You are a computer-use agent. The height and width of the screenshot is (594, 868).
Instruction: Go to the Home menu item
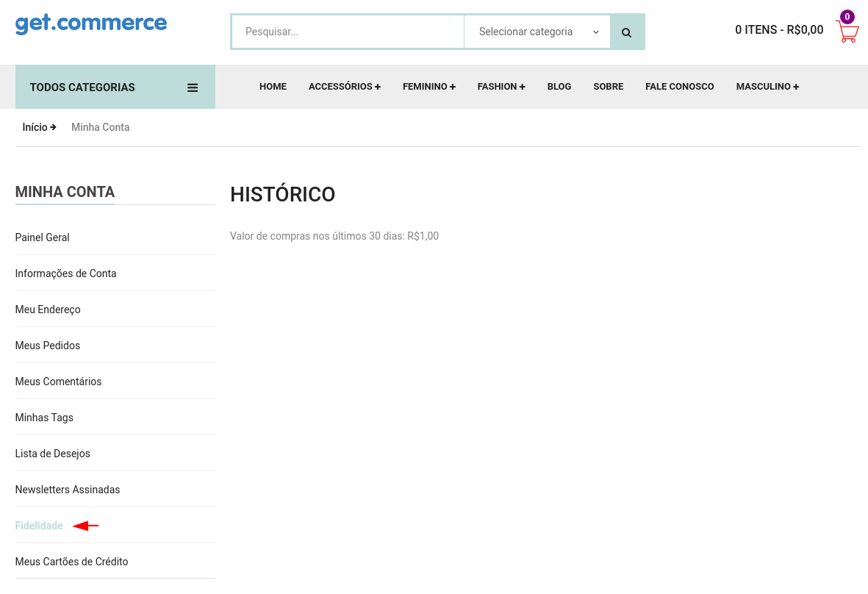pyautogui.click(x=273, y=87)
